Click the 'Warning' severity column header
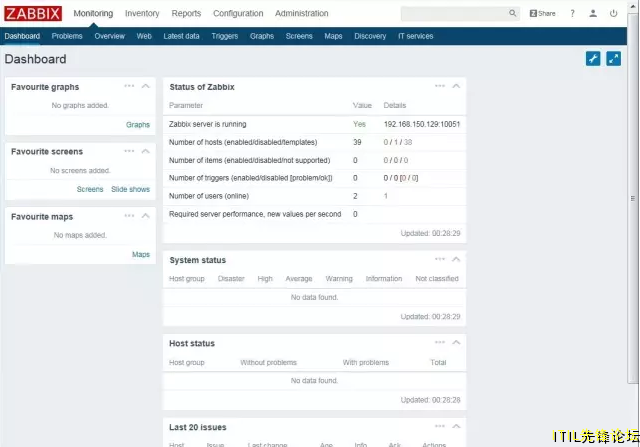 click(x=339, y=278)
